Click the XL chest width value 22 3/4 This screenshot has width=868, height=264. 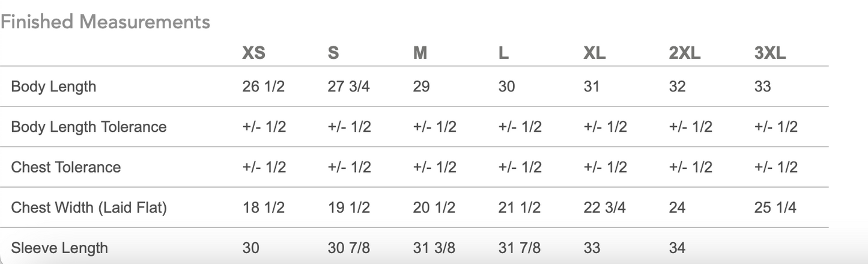[605, 207]
